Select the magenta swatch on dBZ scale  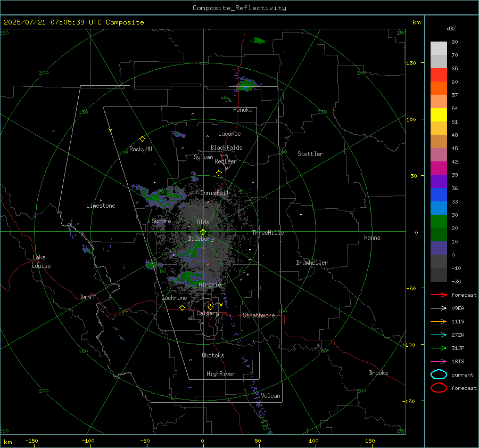439,168
